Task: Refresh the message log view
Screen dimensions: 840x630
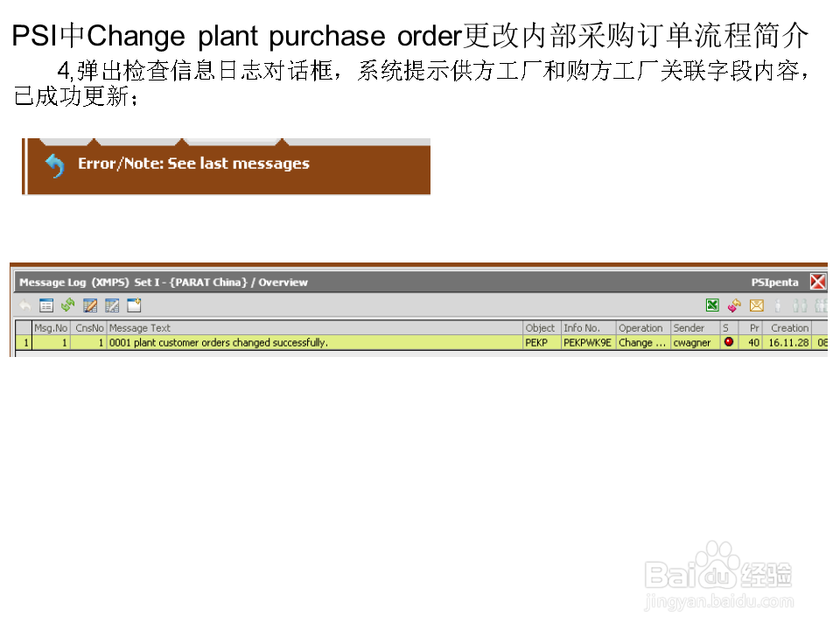Action: (x=67, y=305)
